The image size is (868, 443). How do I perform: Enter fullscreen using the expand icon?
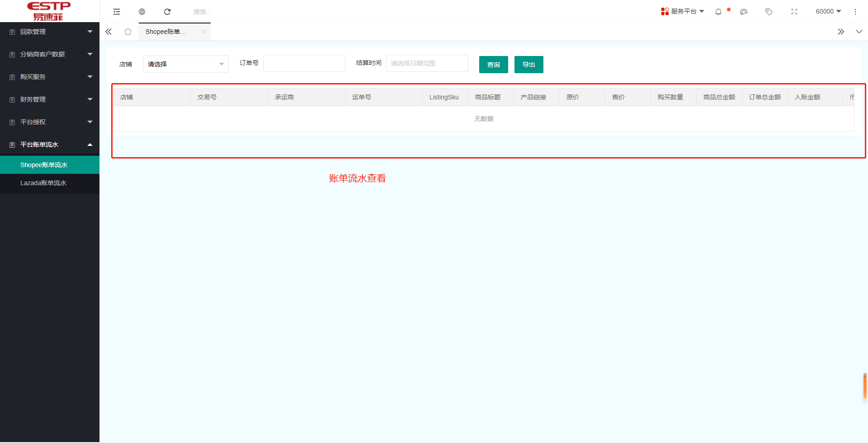pyautogui.click(x=794, y=12)
